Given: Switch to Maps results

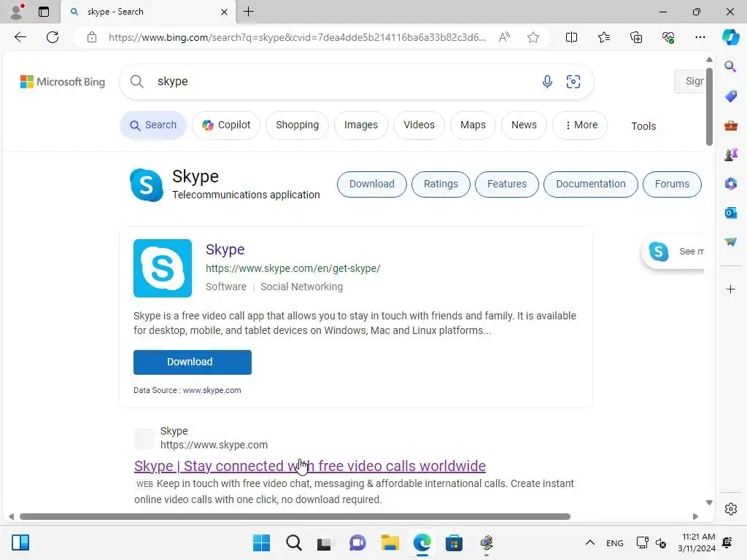Looking at the screenshot, I should [473, 125].
